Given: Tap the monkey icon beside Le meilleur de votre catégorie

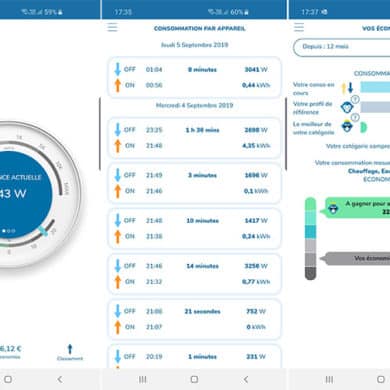Looking at the screenshot, I should (x=347, y=126).
